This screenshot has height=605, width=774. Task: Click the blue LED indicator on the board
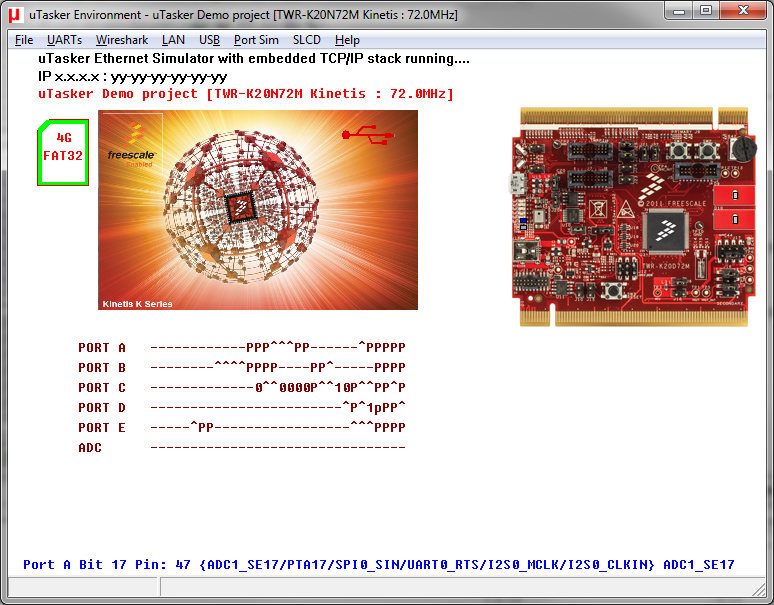[x=523, y=220]
